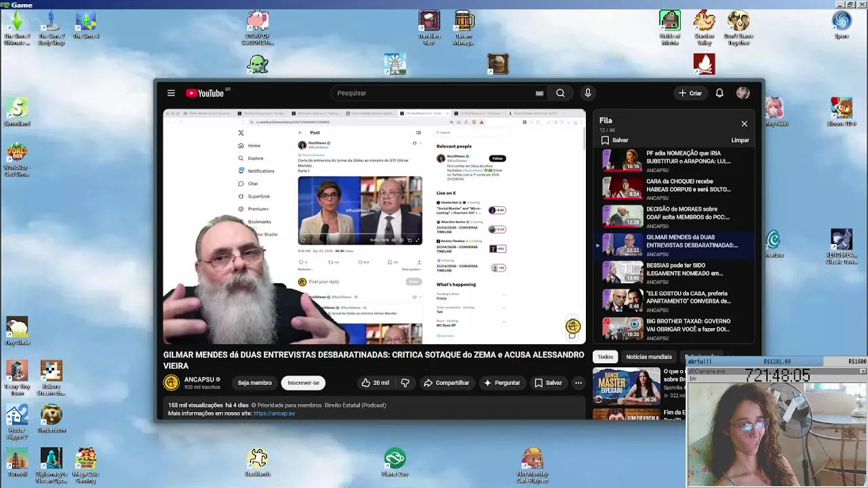
Task: Open Xenobra Classic desktop shortcut
Action: coord(842,247)
